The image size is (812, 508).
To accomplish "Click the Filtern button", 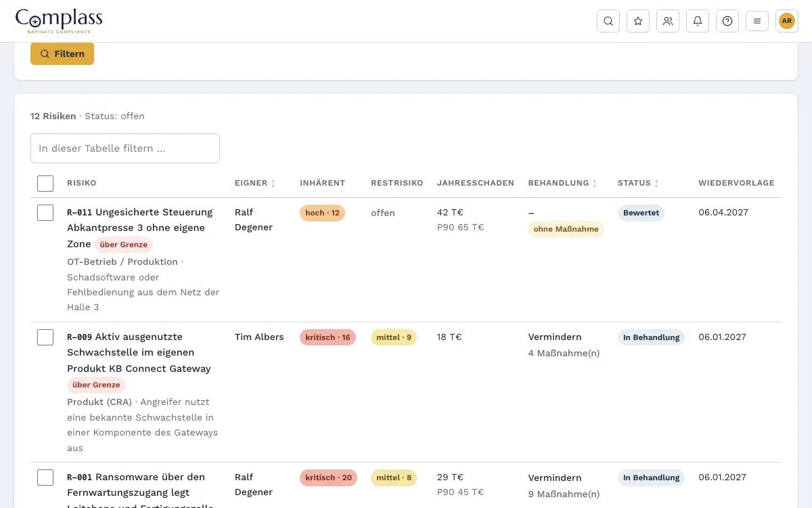I will (62, 54).
